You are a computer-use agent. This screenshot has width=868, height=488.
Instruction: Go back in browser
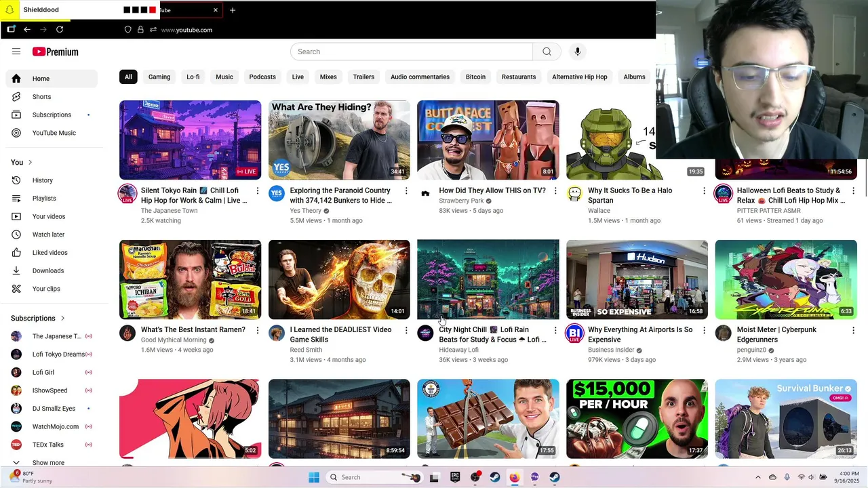[x=27, y=29]
